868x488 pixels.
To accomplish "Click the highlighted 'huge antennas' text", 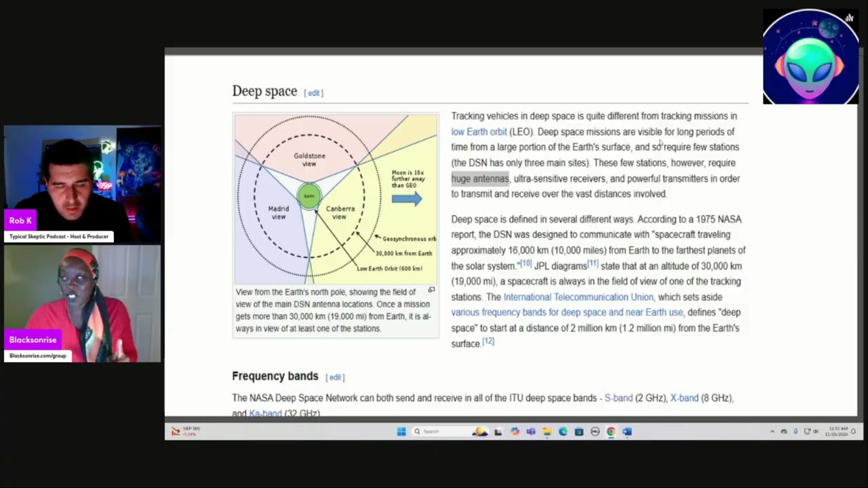I will coord(480,178).
